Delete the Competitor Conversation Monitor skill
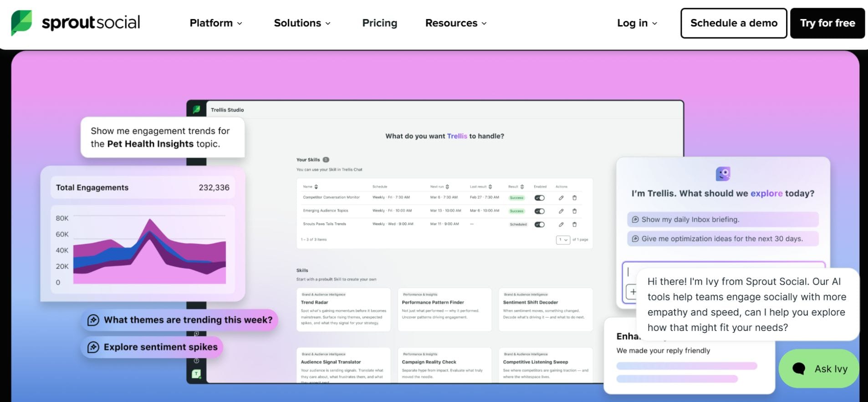 (x=574, y=198)
